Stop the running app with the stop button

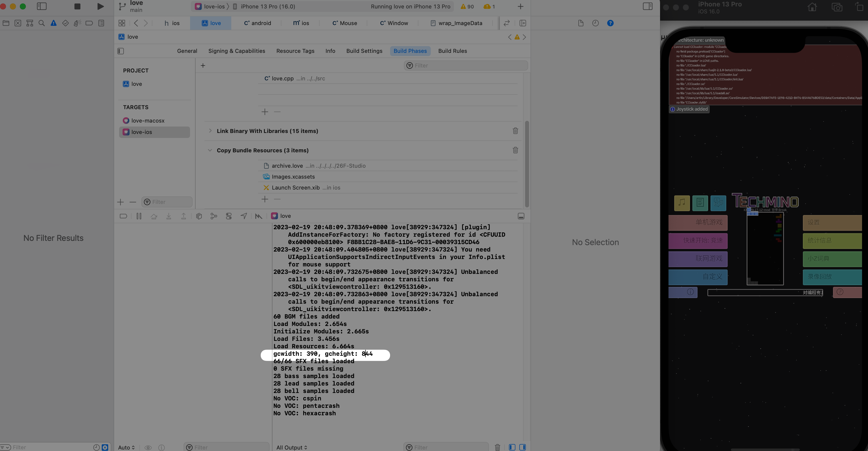pyautogui.click(x=77, y=6)
